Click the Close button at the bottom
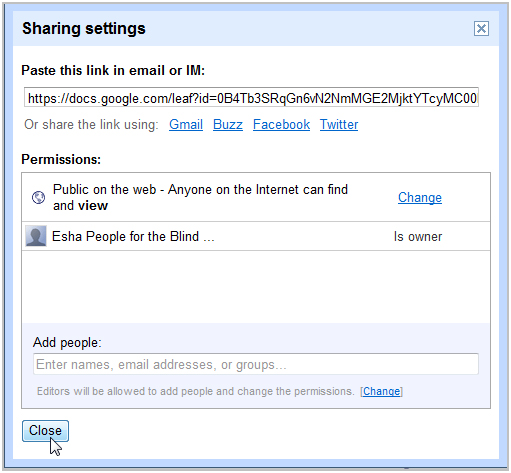511x473 pixels. tap(45, 431)
